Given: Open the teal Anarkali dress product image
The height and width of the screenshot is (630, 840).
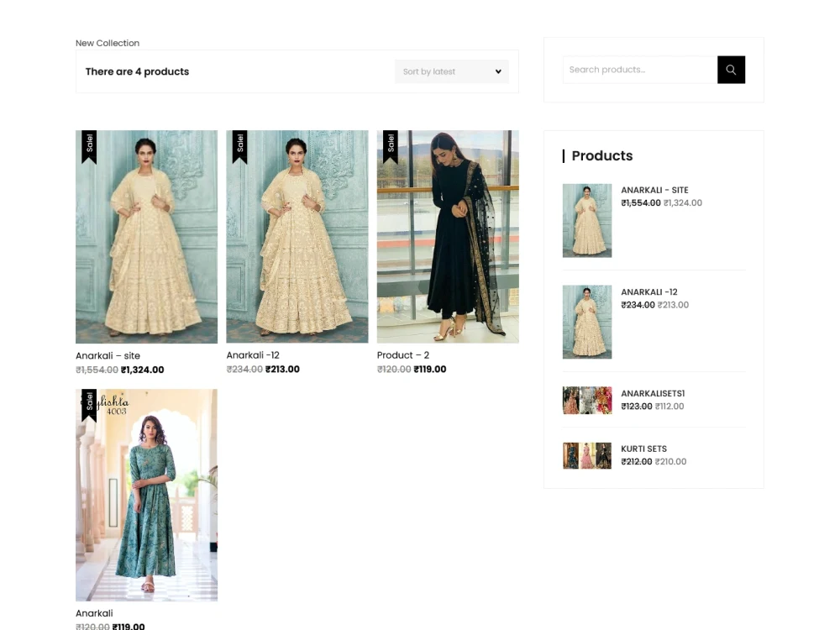Looking at the screenshot, I should click(x=146, y=495).
